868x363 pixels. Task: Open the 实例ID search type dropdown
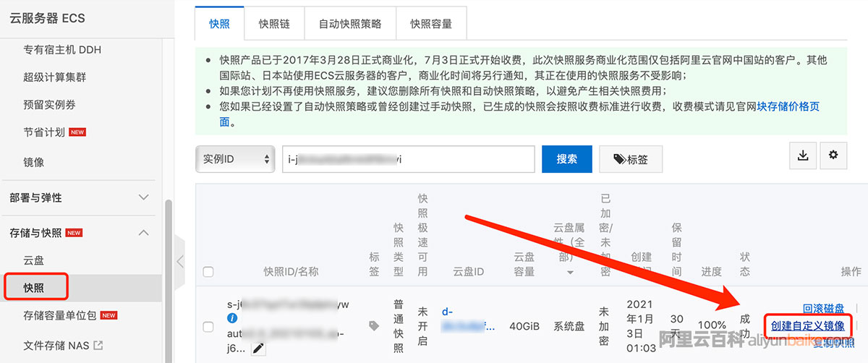[x=235, y=159]
